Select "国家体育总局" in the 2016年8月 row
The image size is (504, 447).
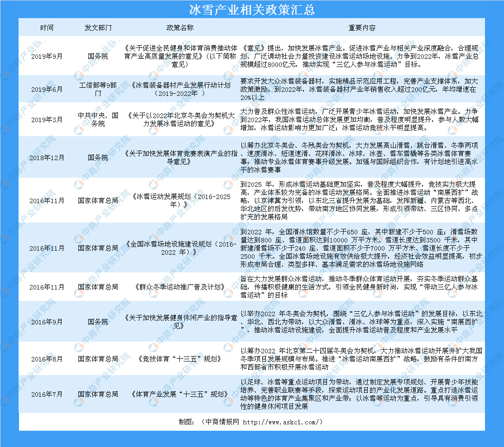(98, 359)
